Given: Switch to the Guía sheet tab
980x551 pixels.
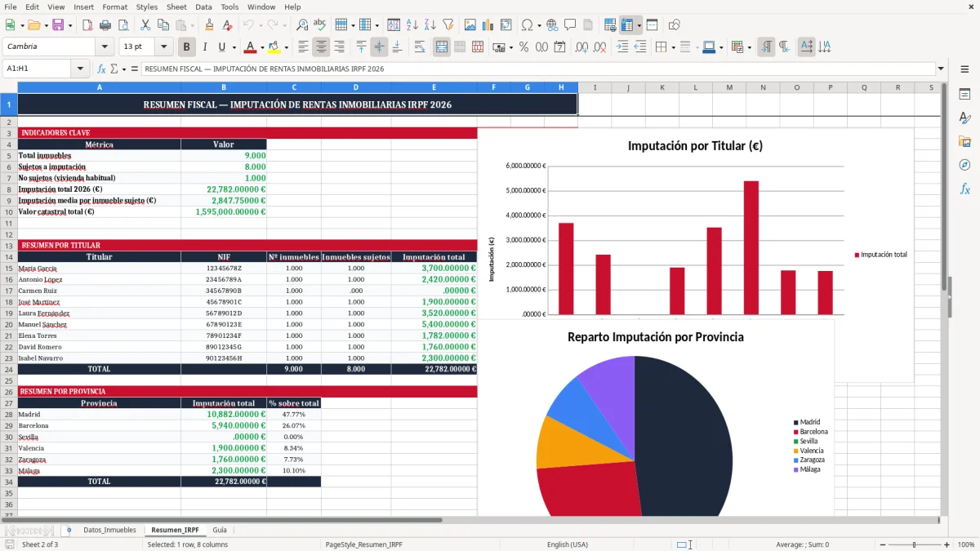Looking at the screenshot, I should point(220,530).
